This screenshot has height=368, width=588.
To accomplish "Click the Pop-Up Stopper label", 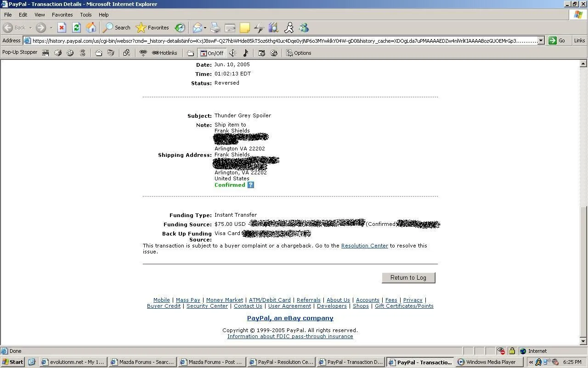I will [20, 52].
